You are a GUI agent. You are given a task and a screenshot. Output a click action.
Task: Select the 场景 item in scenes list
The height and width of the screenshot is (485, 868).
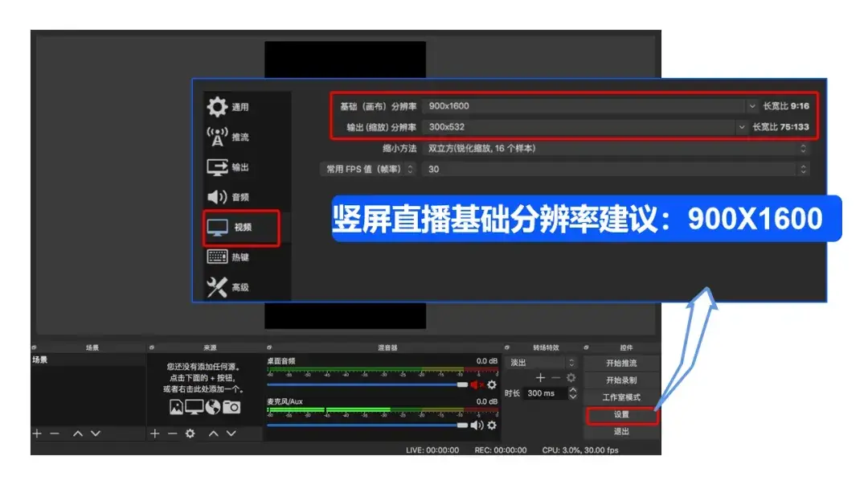(x=88, y=360)
